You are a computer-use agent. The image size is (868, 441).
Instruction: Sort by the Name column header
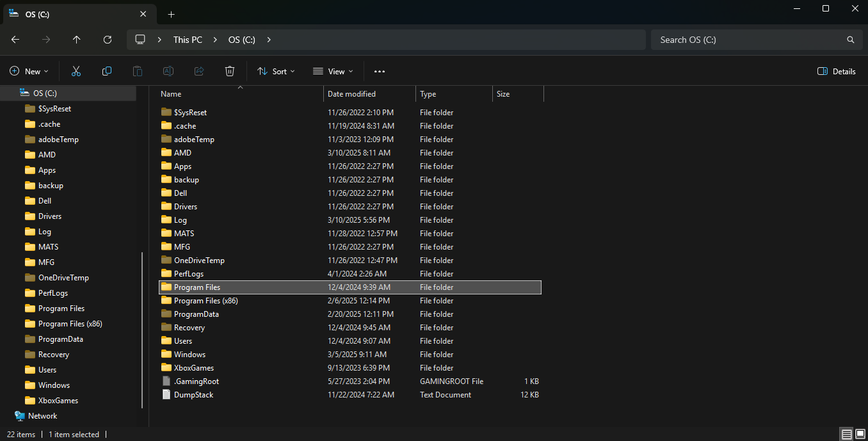240,94
